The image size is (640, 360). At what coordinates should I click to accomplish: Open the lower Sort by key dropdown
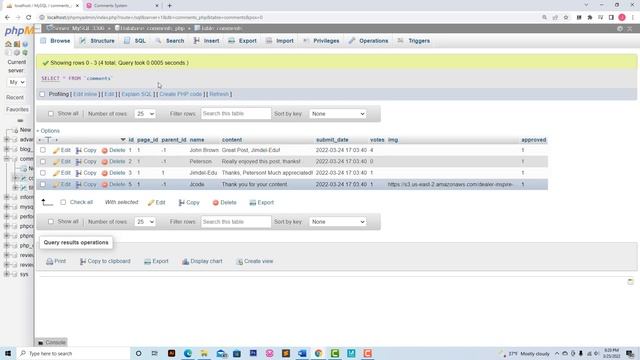point(338,222)
